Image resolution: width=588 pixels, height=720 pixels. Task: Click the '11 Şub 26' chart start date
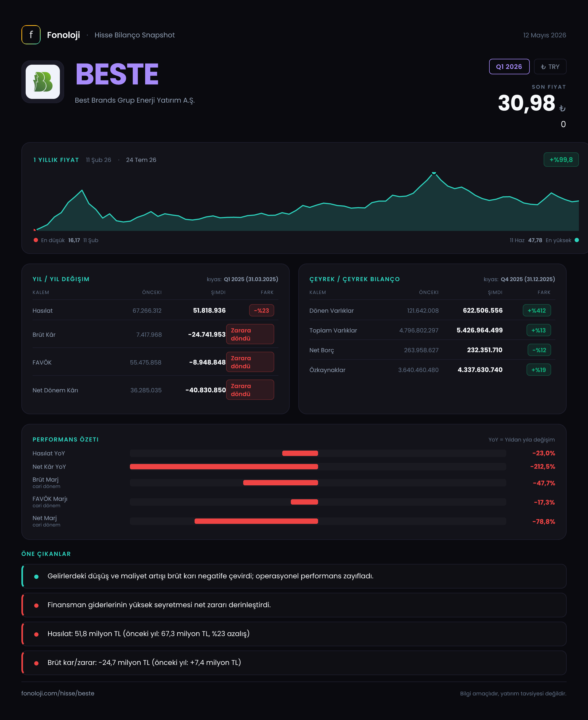coord(98,160)
